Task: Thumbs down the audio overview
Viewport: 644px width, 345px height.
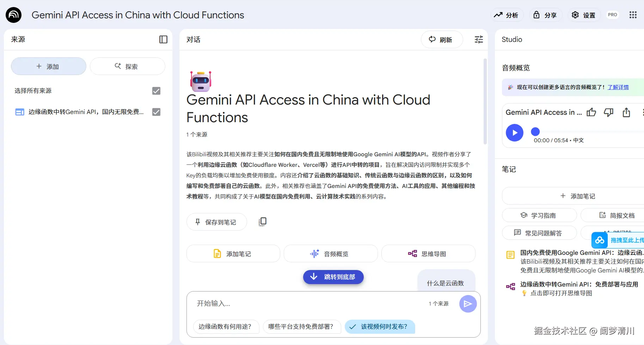Action: tap(609, 112)
